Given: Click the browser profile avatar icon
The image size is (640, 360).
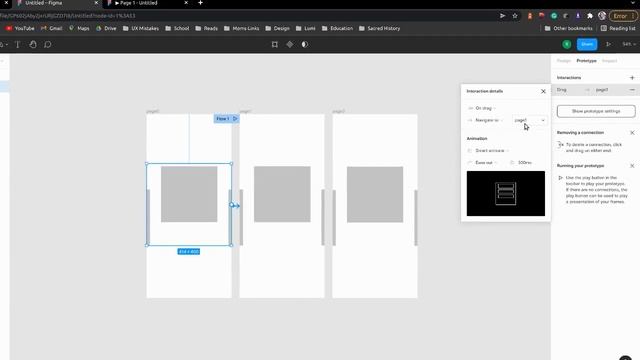Looking at the screenshot, I should pyautogui.click(x=602, y=16).
